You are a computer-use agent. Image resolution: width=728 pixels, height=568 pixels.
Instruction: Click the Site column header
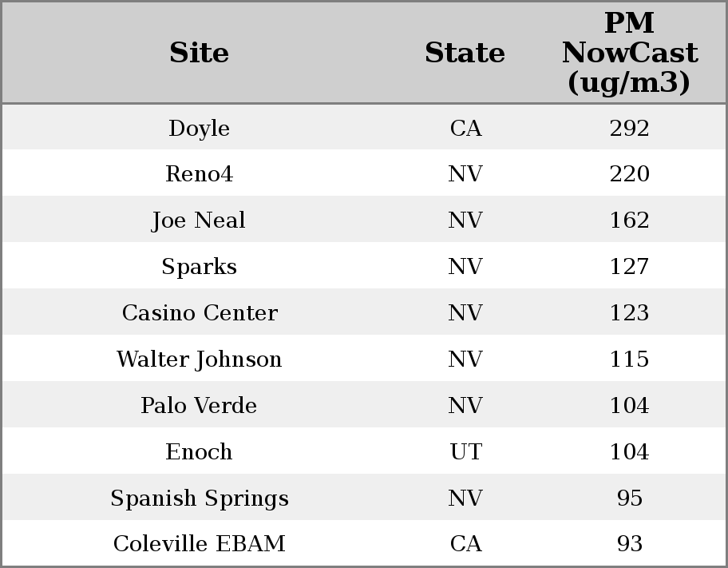[199, 54]
